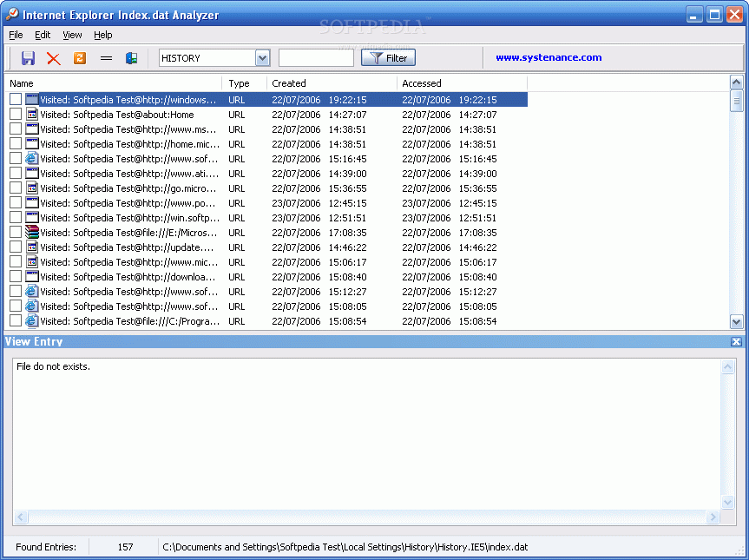749x560 pixels.
Task: Click icon of www.mic entry row
Action: click(x=32, y=261)
